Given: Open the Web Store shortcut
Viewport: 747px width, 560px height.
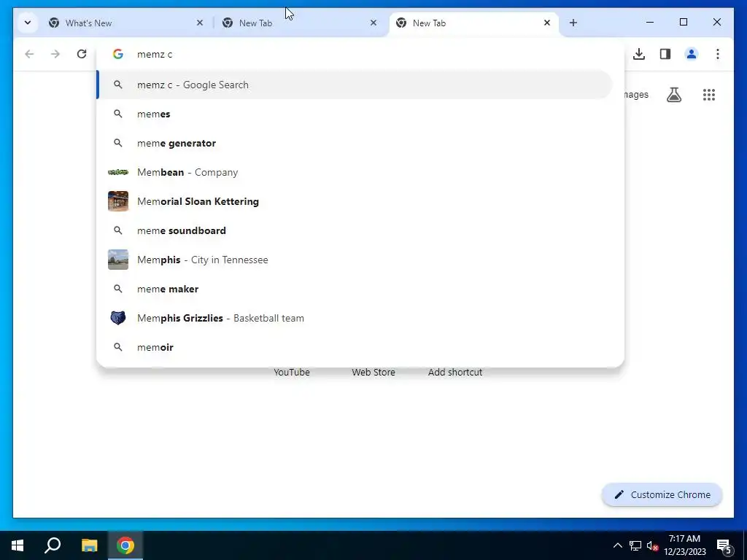Looking at the screenshot, I should click(373, 373).
